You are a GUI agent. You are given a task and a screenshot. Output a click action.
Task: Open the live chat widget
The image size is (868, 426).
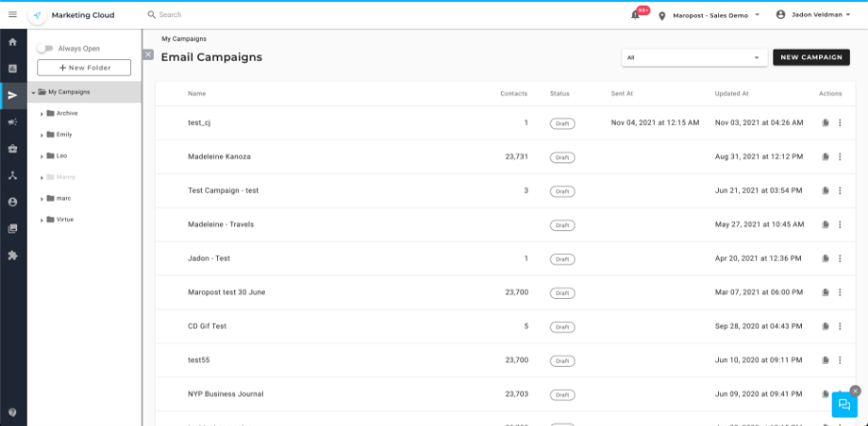pos(844,405)
